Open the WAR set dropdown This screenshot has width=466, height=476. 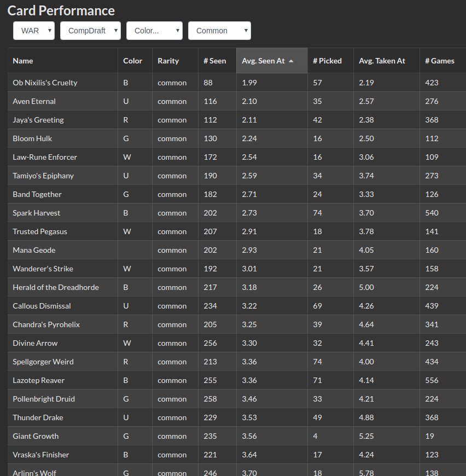tap(34, 31)
